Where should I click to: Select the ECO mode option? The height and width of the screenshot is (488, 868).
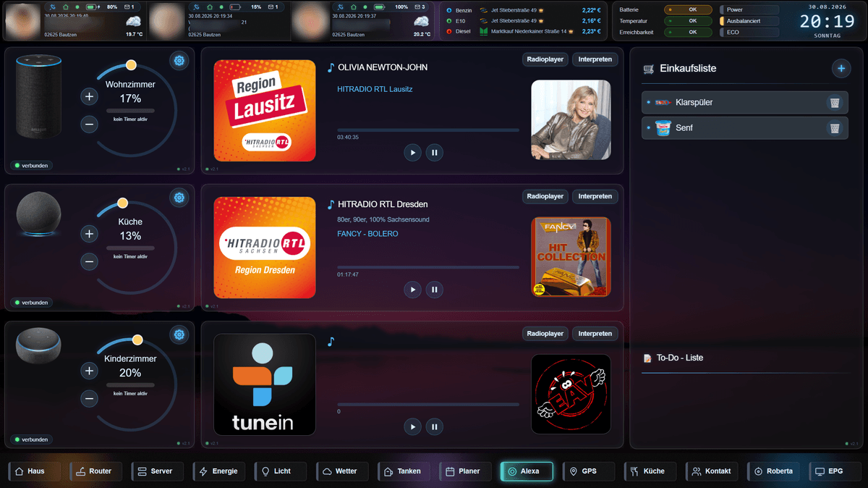[749, 32]
